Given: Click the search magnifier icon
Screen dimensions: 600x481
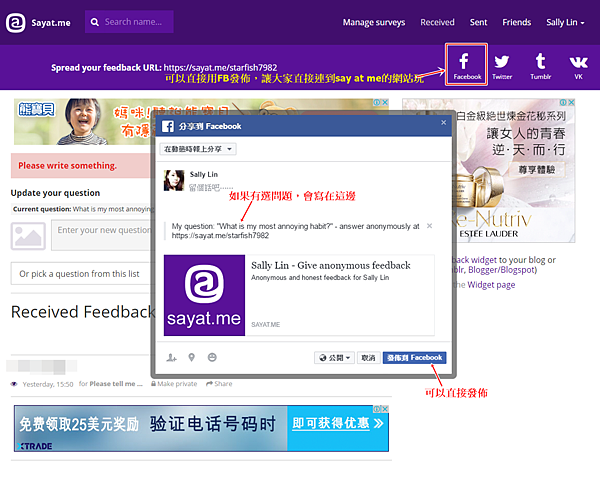Looking at the screenshot, I should [x=95, y=22].
